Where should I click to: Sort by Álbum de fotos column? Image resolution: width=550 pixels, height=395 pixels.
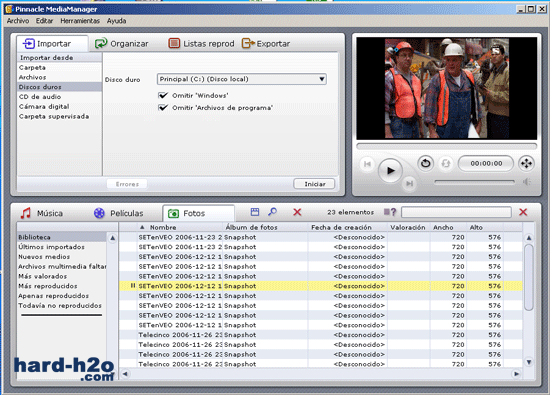coord(265,227)
